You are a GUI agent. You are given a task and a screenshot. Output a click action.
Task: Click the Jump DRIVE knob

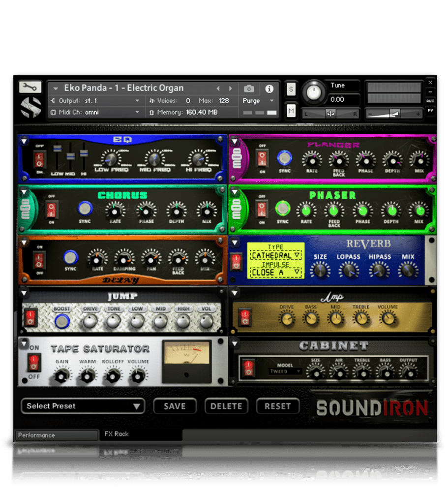click(x=90, y=321)
